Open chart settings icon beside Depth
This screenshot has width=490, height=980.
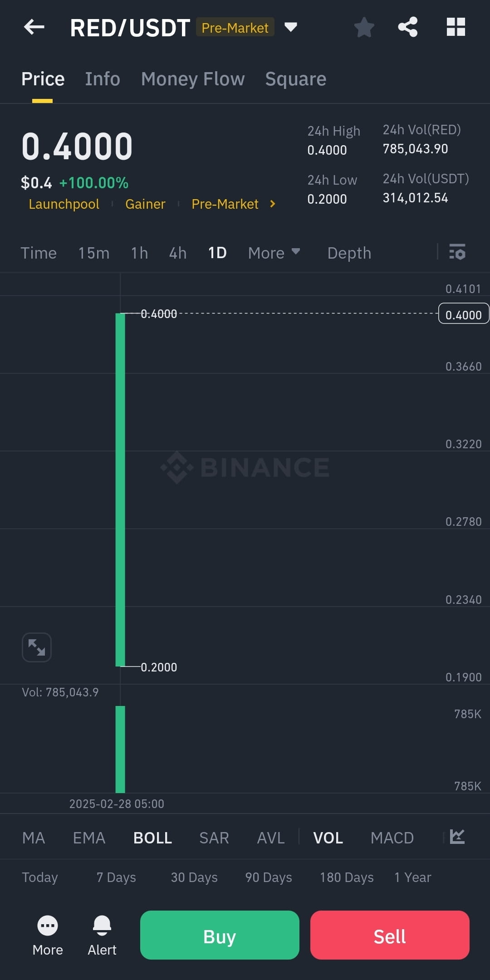(x=457, y=252)
